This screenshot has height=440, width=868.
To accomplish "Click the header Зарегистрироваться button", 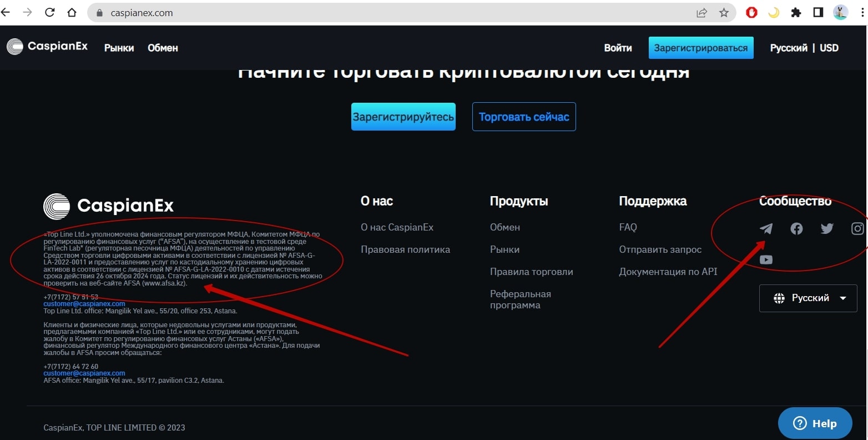I will point(701,48).
